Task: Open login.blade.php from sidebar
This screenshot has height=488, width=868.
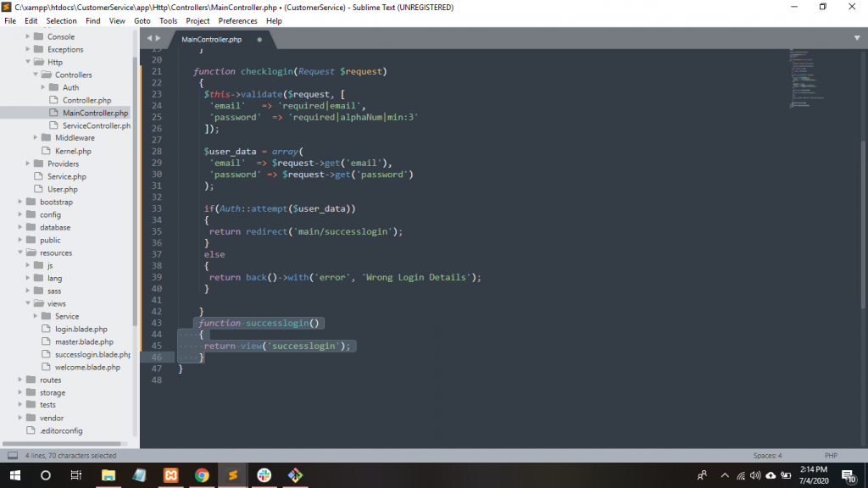Action: coord(81,329)
